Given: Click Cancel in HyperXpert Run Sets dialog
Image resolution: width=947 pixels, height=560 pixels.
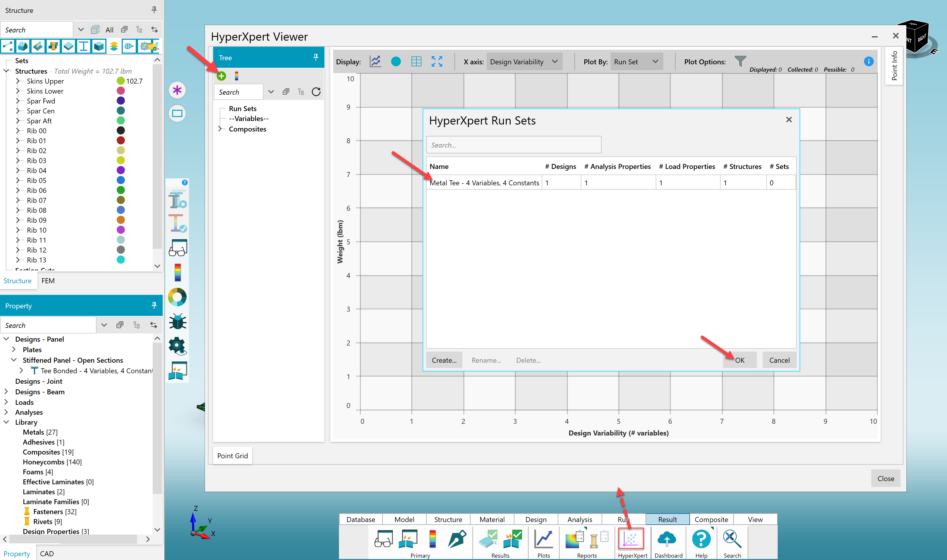Looking at the screenshot, I should [x=779, y=360].
